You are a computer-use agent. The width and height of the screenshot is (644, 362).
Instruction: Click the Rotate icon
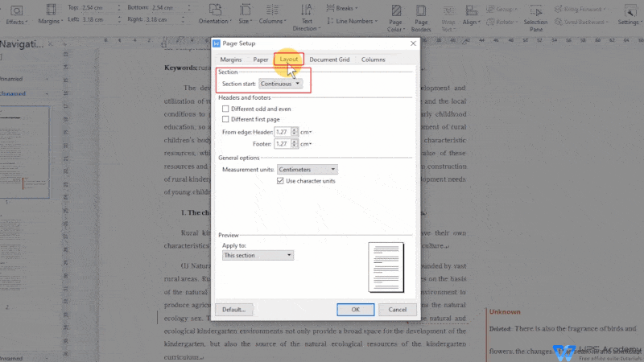(x=490, y=22)
